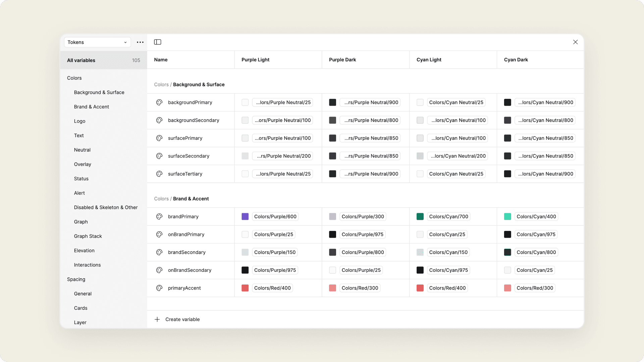Click the palette icon beside backgroundPrimary
This screenshot has width=644, height=362.
[159, 102]
